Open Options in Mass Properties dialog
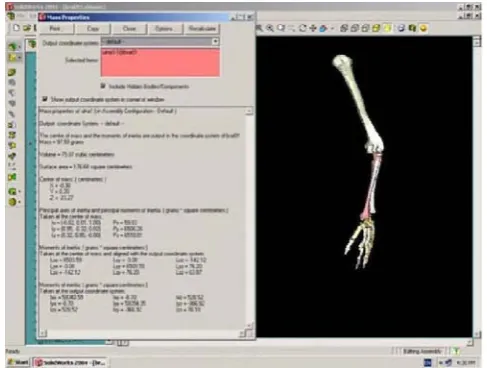 164,29
